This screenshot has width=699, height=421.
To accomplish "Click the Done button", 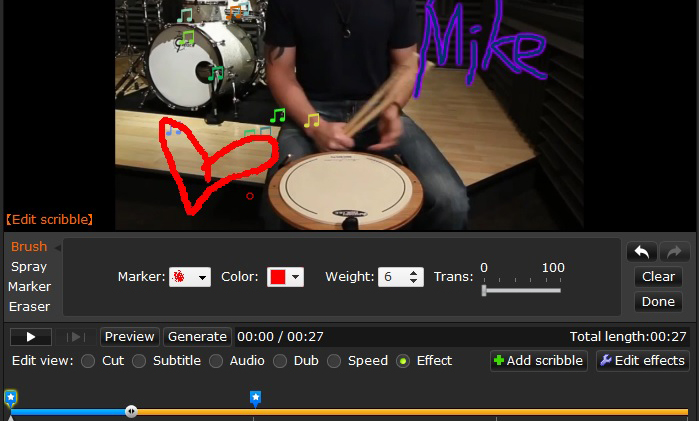I will pyautogui.click(x=658, y=301).
